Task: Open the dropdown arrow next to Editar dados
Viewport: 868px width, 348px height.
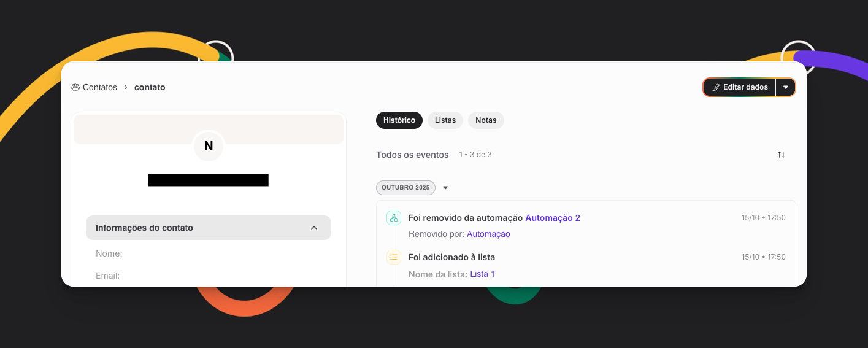Action: [785, 87]
